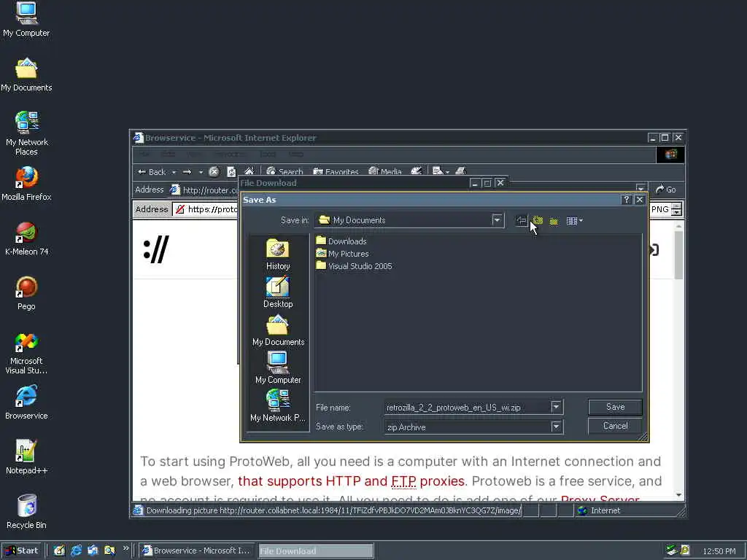
Task: Click the Print icon in Internet Explorer toolbar
Action: coord(460,171)
